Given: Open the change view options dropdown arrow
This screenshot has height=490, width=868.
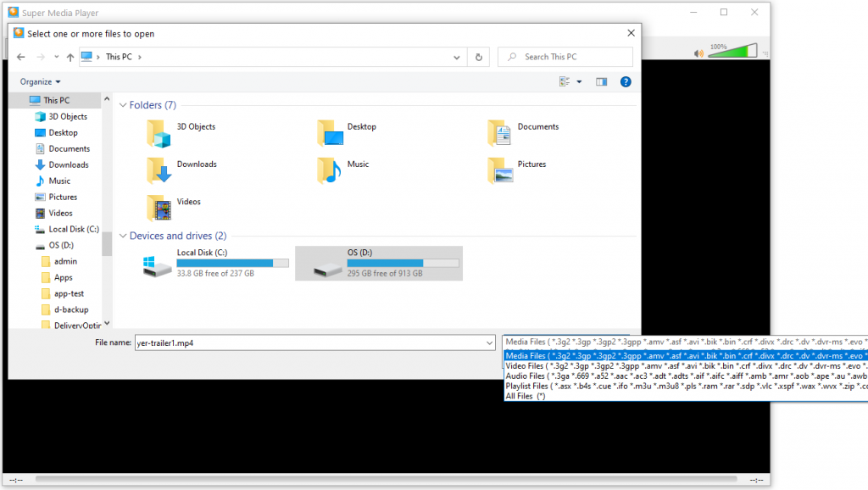Looking at the screenshot, I should click(x=579, y=81).
